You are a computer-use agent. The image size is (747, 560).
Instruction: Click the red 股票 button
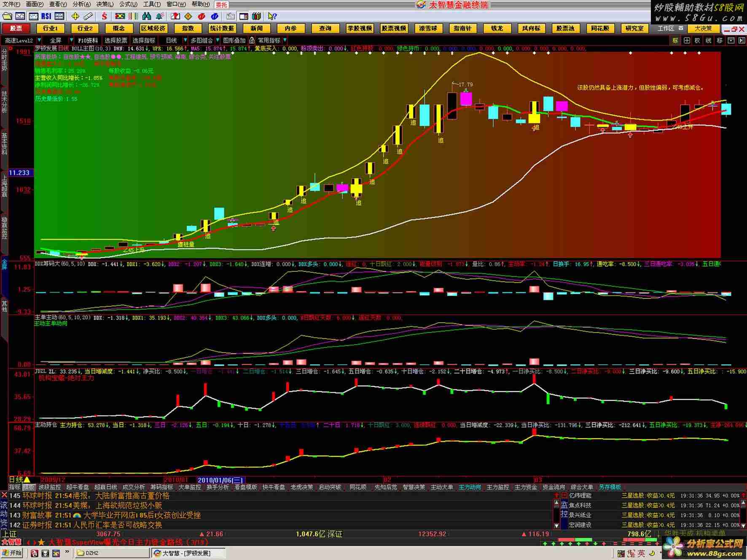(16, 28)
